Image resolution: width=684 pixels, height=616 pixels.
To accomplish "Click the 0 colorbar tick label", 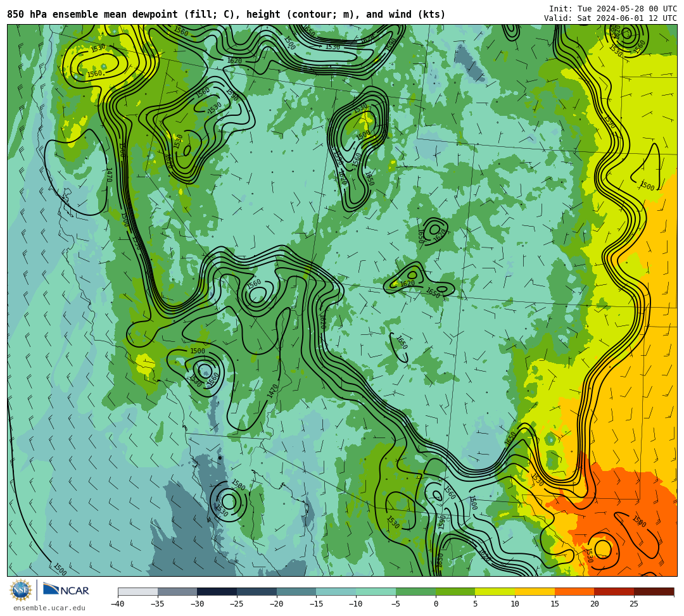I will click(436, 604).
